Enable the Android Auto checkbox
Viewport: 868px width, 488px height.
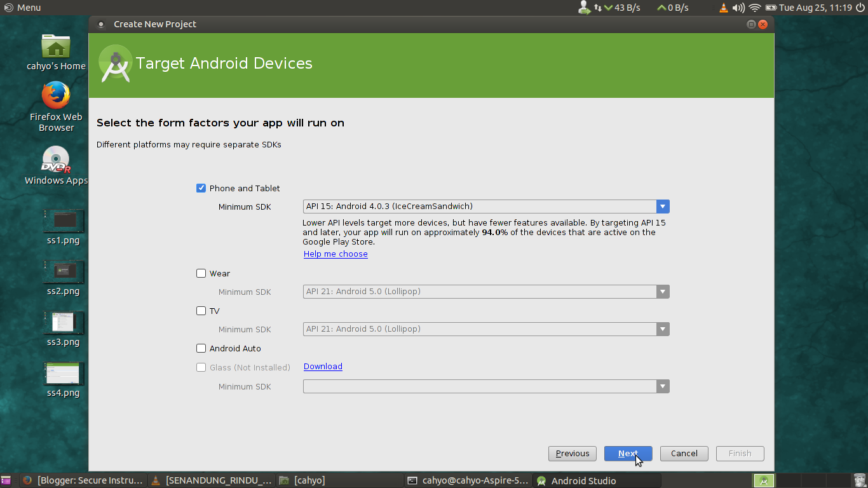(x=201, y=348)
